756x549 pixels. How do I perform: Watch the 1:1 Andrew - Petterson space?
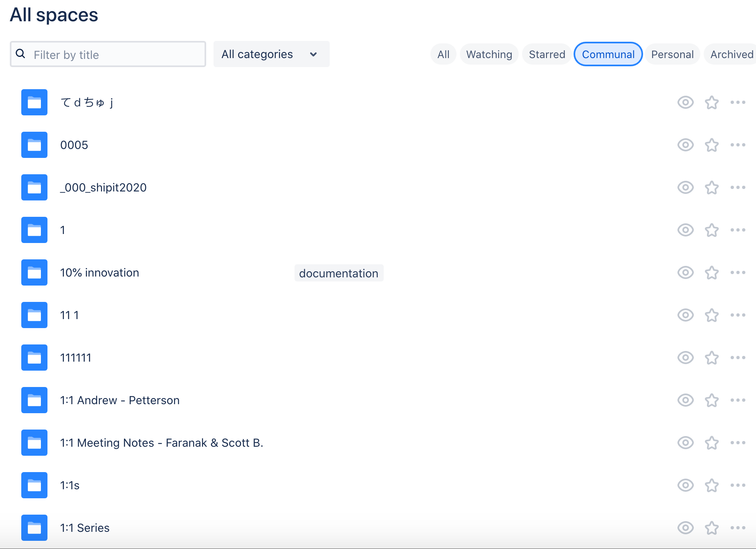tap(685, 400)
